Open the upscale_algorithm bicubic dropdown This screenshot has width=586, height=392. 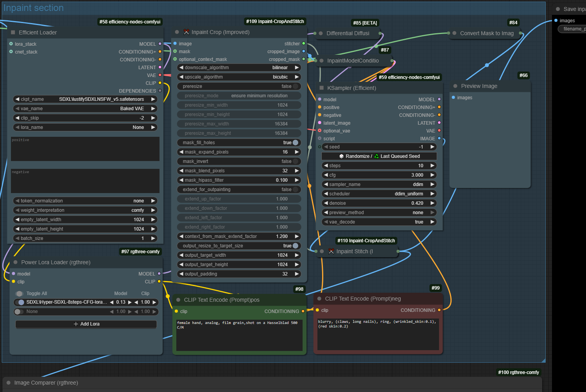(x=239, y=77)
